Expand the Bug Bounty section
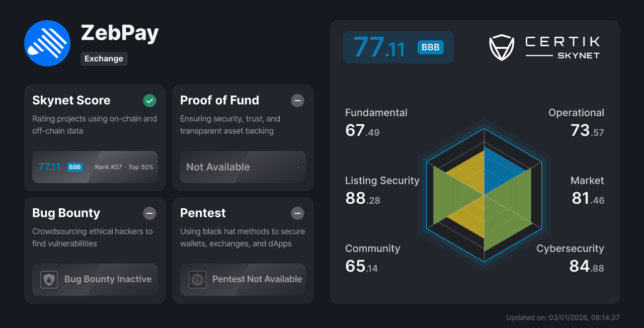 point(95,250)
